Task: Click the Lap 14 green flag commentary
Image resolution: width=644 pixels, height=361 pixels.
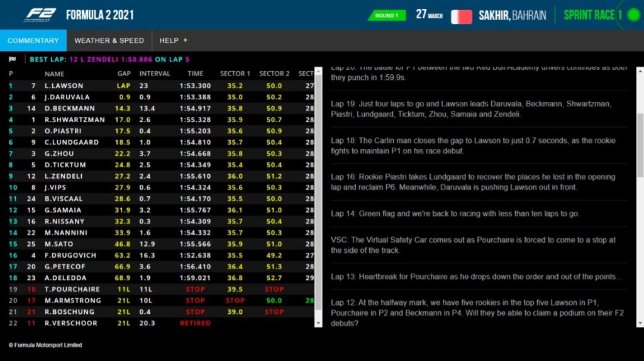Action: coord(455,214)
